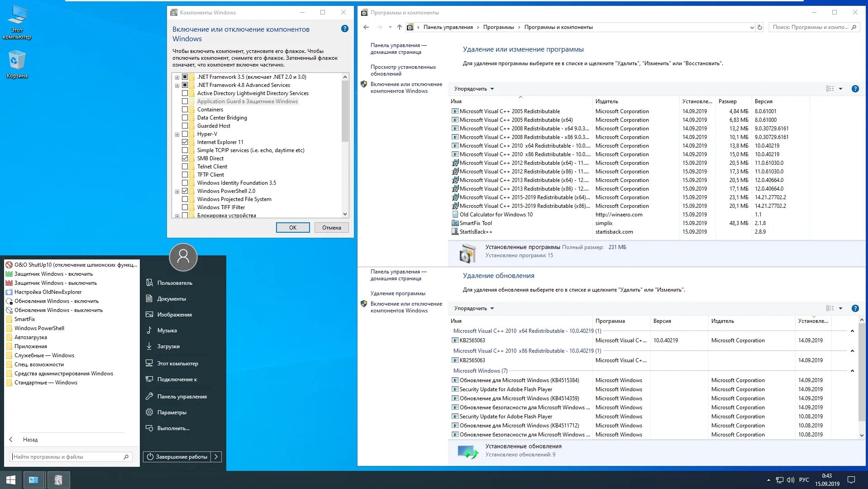Click the search magnifier in Programs window
The image size is (868, 489).
854,27
